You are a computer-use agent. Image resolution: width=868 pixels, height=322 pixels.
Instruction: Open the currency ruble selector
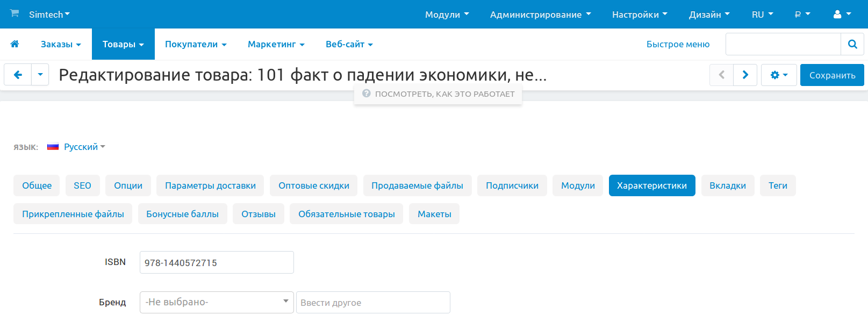[x=802, y=15]
